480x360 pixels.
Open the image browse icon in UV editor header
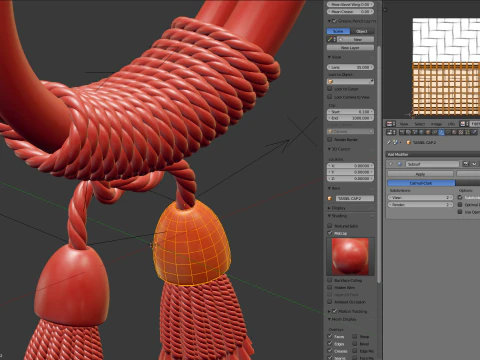(463, 124)
